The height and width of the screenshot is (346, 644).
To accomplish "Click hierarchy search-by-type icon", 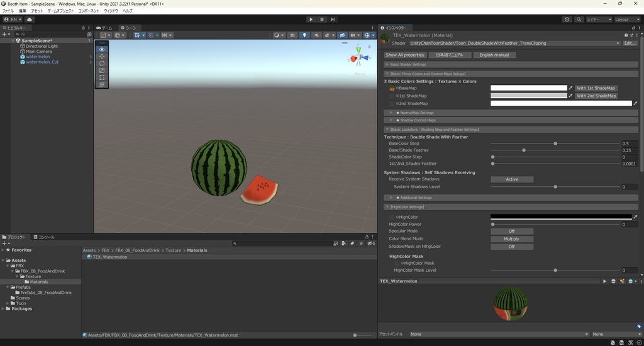I will coord(89,35).
